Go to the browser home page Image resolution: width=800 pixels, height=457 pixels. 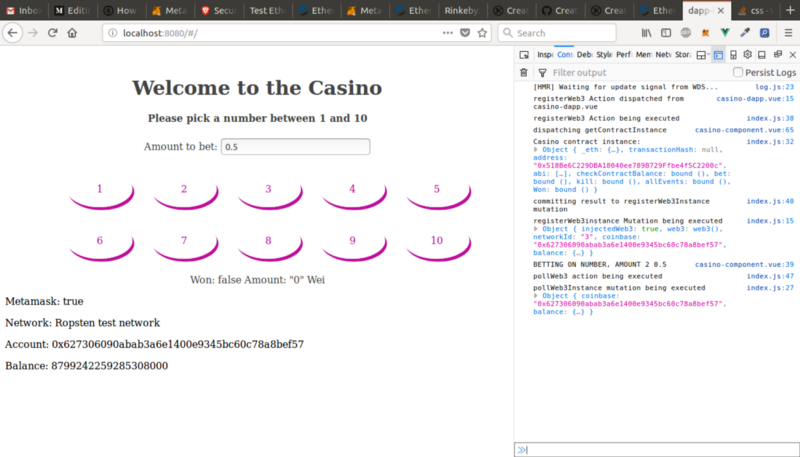tap(72, 33)
